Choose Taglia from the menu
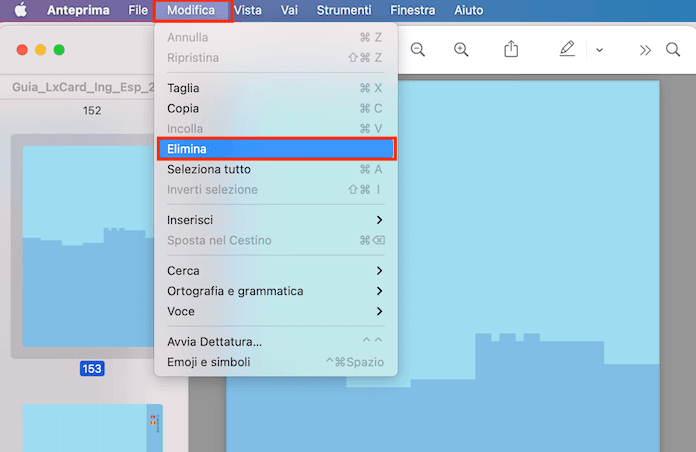Image resolution: width=696 pixels, height=452 pixels. click(x=276, y=88)
